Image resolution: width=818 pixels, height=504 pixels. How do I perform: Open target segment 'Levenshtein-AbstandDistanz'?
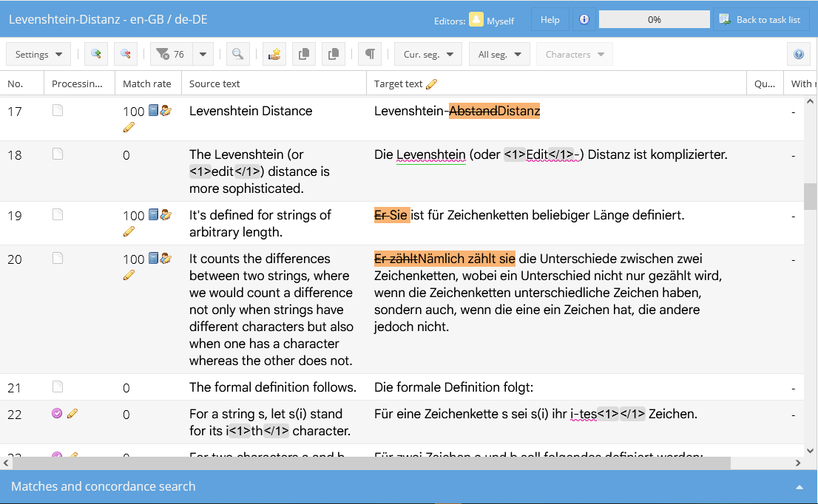457,111
